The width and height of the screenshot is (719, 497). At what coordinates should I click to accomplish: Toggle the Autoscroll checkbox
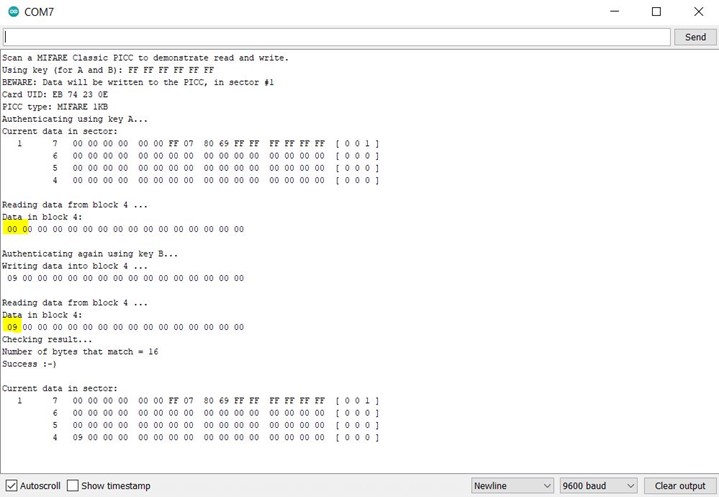[12, 486]
